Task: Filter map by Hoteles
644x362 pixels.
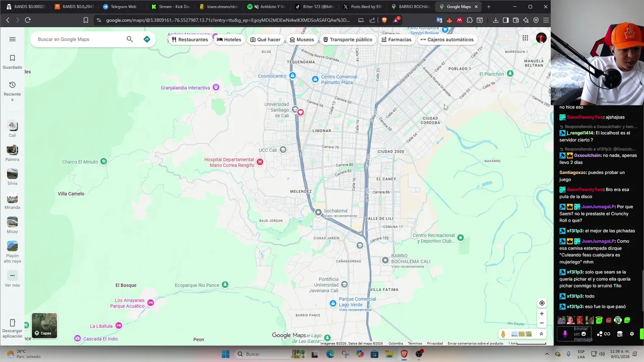Action: click(229, 39)
